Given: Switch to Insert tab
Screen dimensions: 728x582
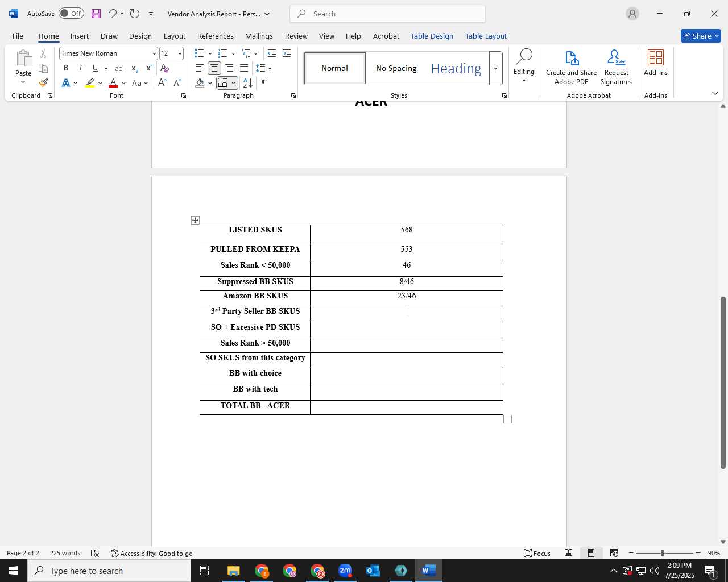Looking at the screenshot, I should 80,36.
